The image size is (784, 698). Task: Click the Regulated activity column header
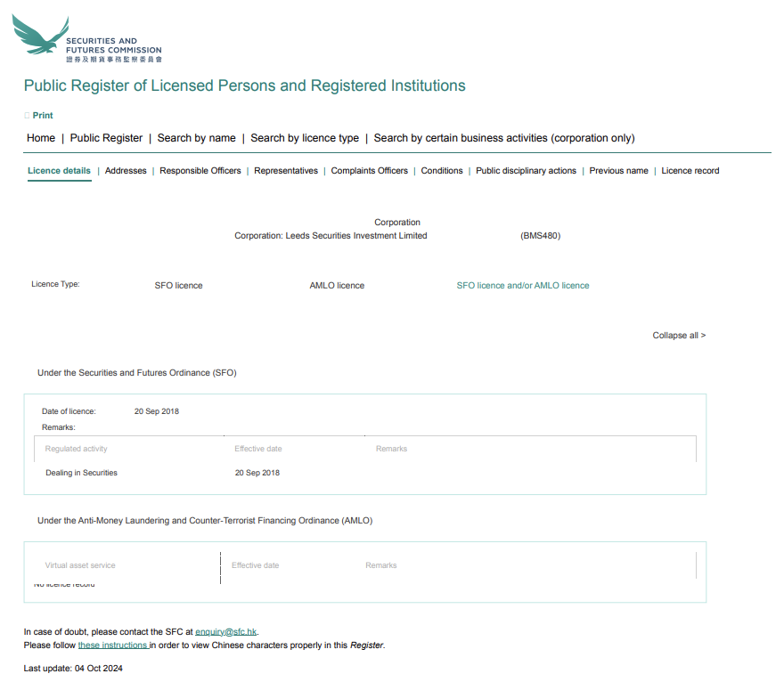76,450
